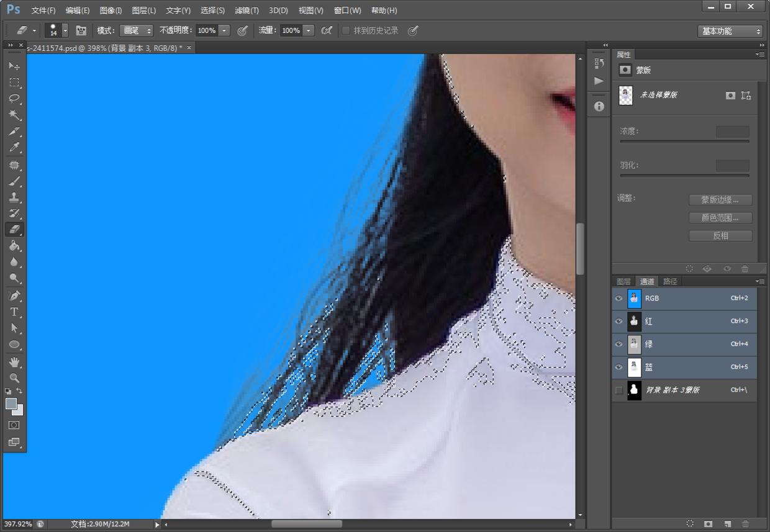Enable the 抹到历史记录 checkbox
Viewport: 770px width, 532px height.
pyautogui.click(x=346, y=30)
